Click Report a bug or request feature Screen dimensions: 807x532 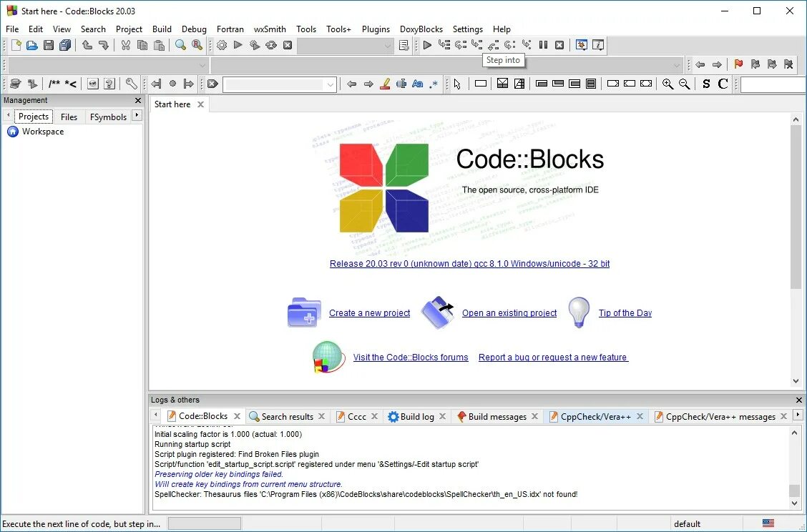pos(553,357)
